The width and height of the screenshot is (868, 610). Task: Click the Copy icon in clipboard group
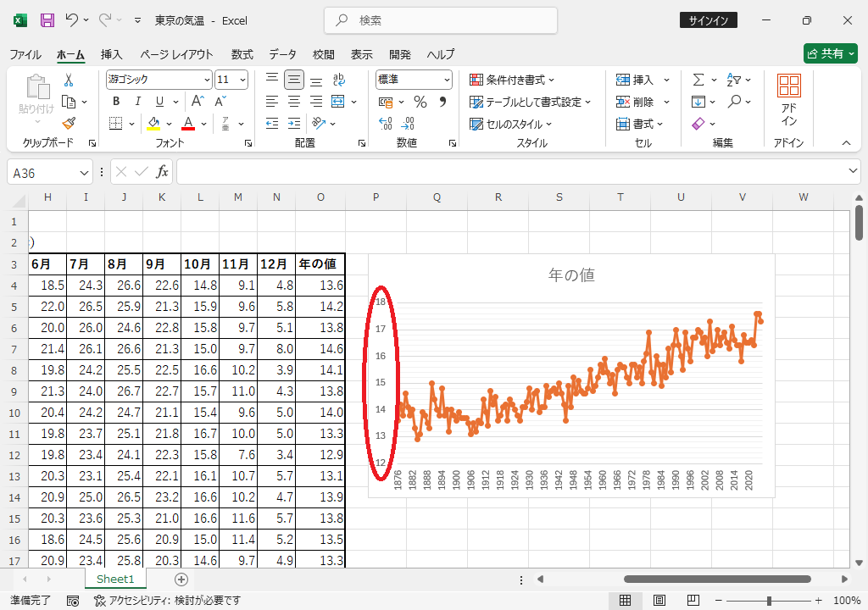tap(69, 102)
